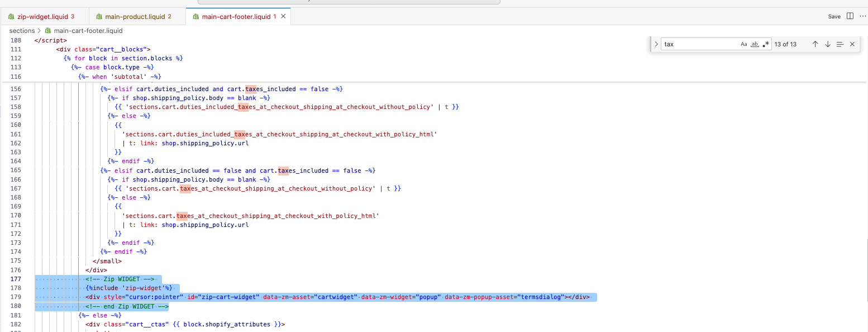Viewport: 868px width, 332px height.
Task: Click line number 165 in the gutter
Action: click(x=16, y=170)
